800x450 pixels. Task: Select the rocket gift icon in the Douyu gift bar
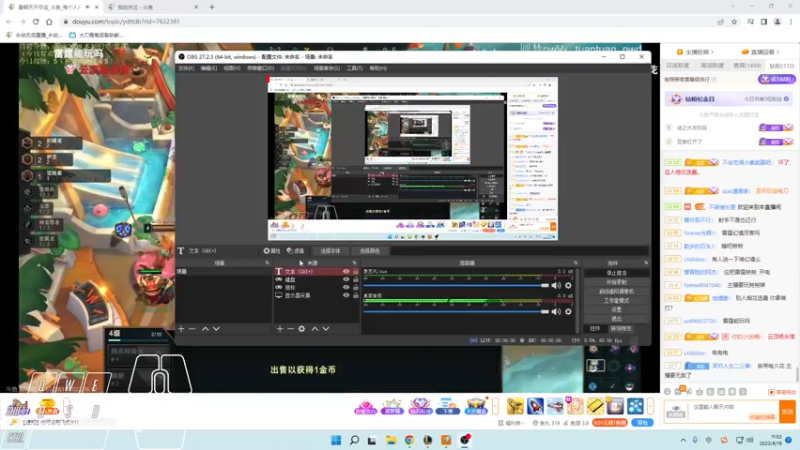[535, 406]
